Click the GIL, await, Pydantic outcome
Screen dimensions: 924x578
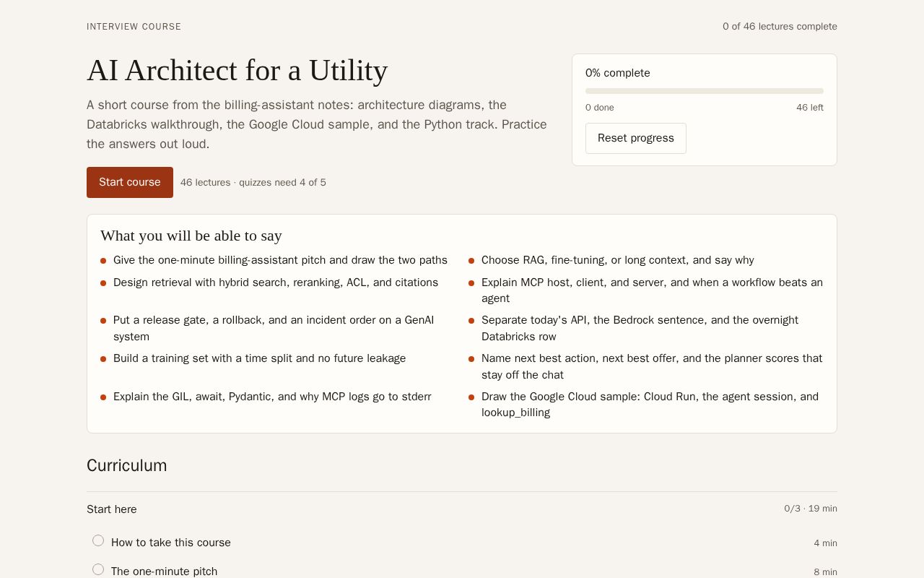272,397
